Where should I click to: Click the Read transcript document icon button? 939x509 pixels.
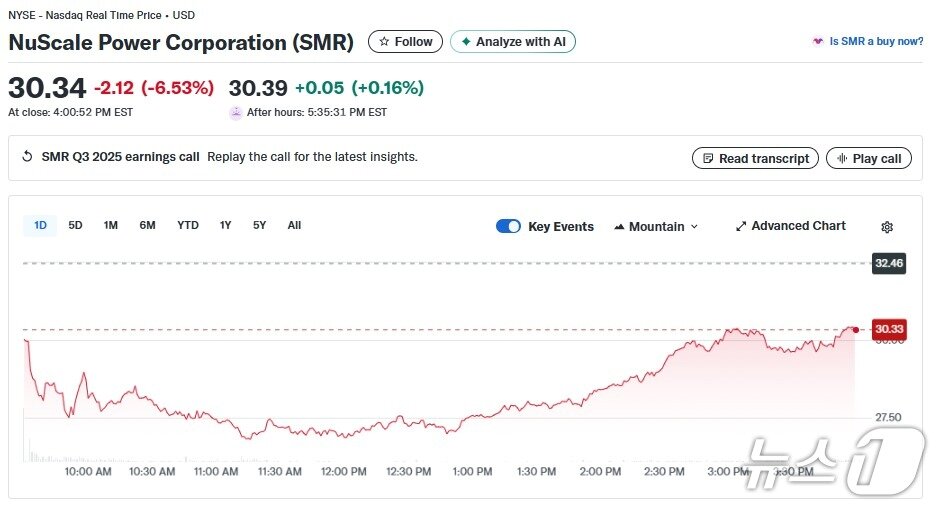(755, 158)
